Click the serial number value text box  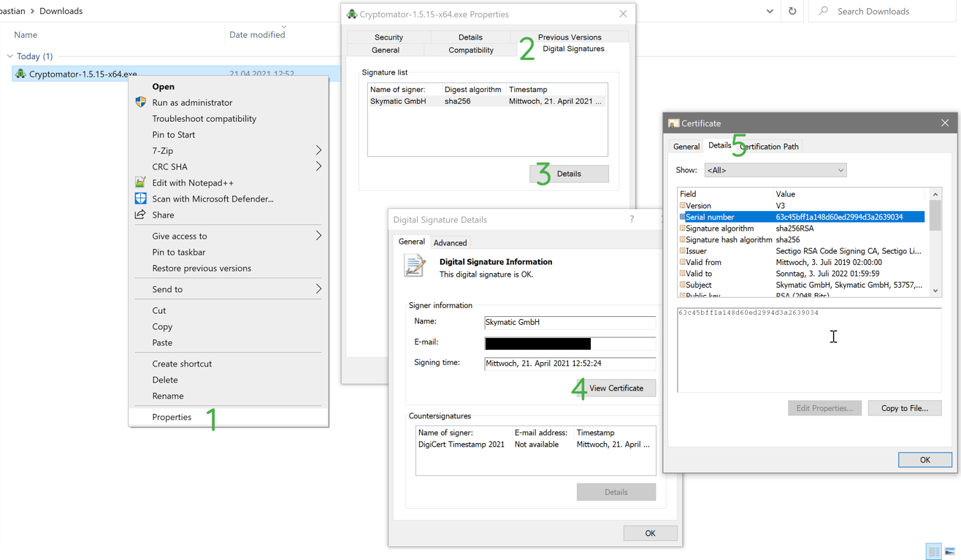809,350
